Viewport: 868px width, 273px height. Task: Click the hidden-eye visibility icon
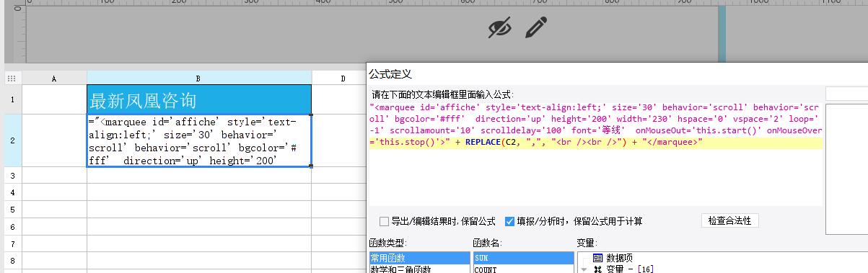point(499,28)
